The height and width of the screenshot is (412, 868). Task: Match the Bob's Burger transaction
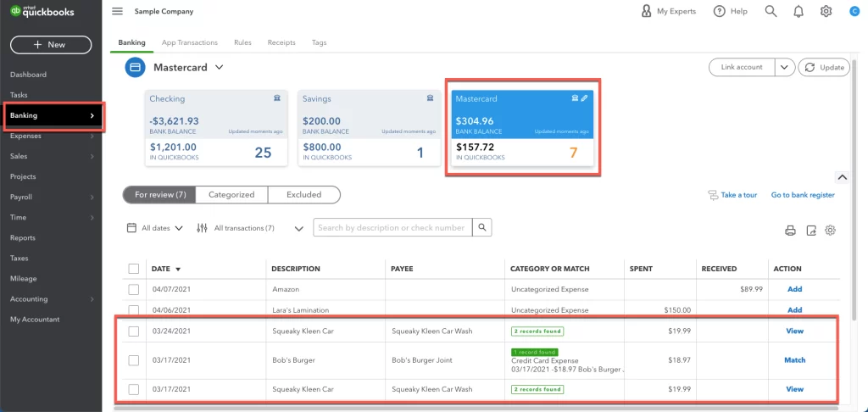coord(794,360)
